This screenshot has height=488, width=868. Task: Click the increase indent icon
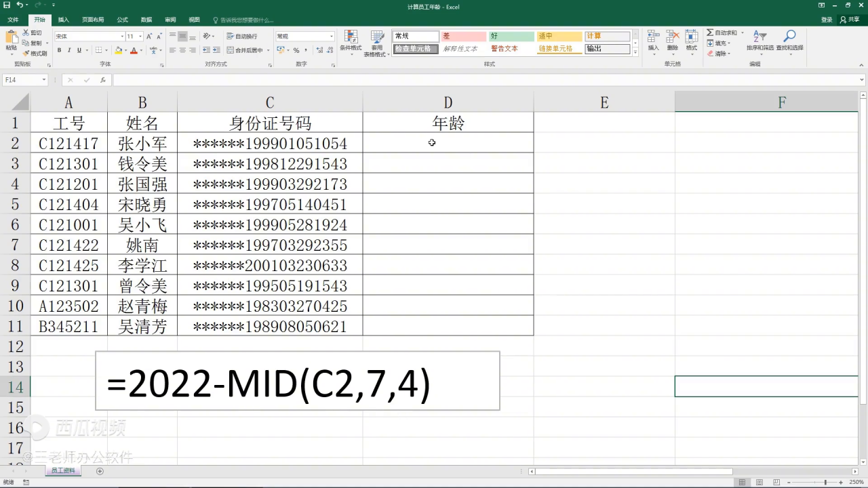(x=216, y=50)
